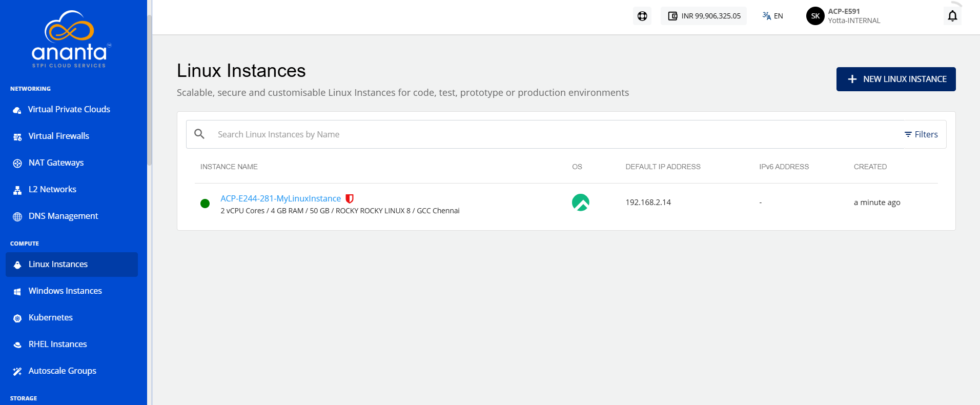Click the Virtual Firewalls sidebar icon
Screen dimensions: 980x405
point(17,136)
